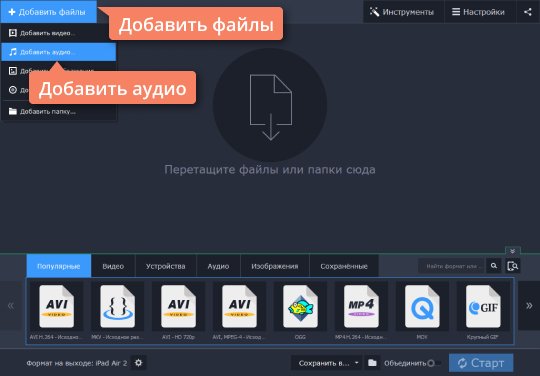Choose Добавить аудио from the menu
This screenshot has width=540, height=376.
[59, 52]
